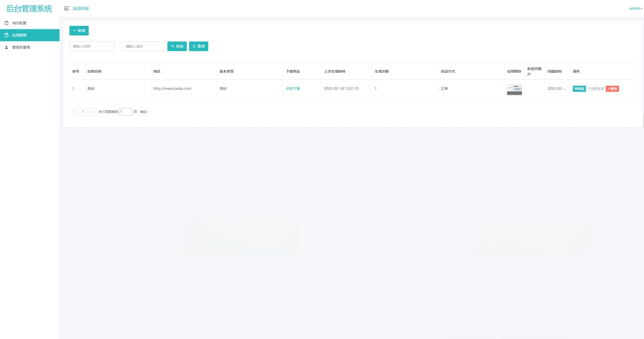Image resolution: width=644 pixels, height=339 pixels.
Task: Collapse the sidebar via hamburger icon
Action: pyautogui.click(x=67, y=8)
